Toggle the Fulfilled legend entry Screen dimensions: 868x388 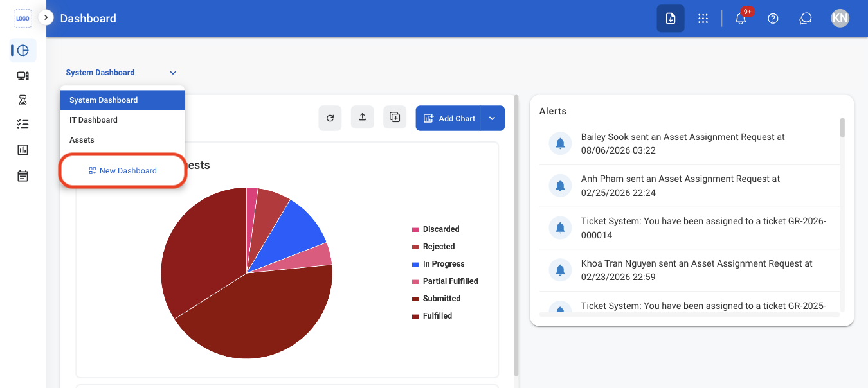click(432, 316)
